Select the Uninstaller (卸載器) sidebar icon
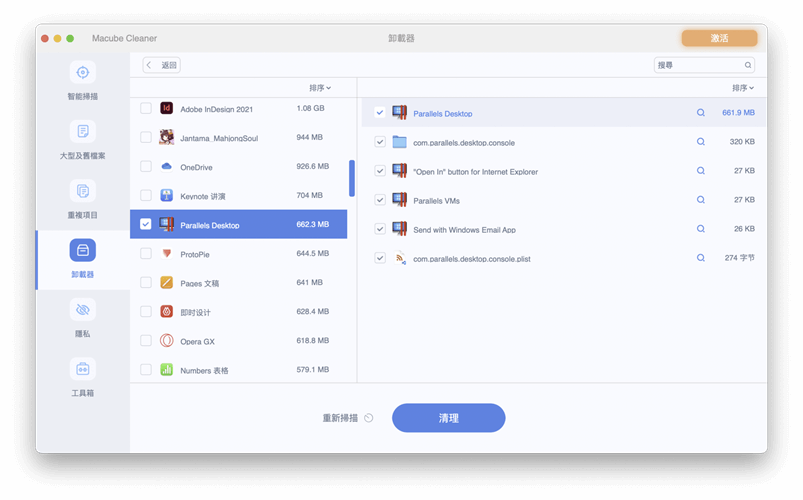Screen dimensions: 803x500 (x=82, y=250)
